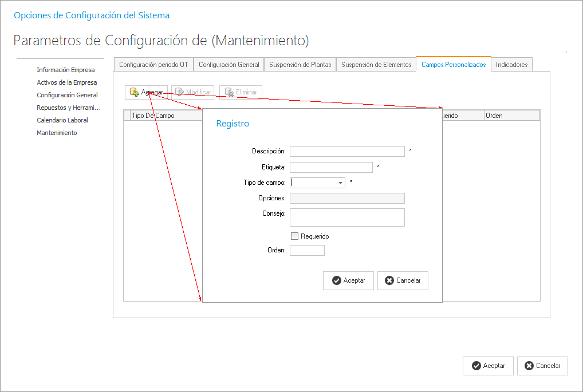Click the Descripción text field
Image resolution: width=583 pixels, height=392 pixels.
pyautogui.click(x=347, y=151)
